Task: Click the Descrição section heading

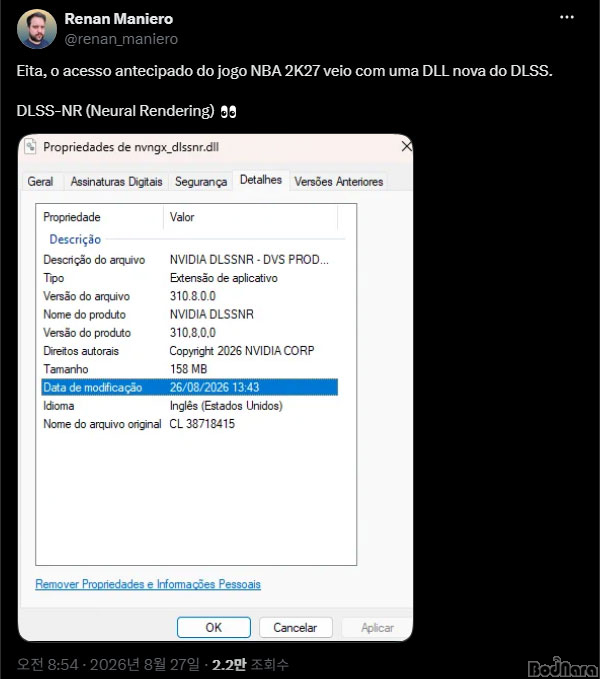Action: (x=75, y=239)
